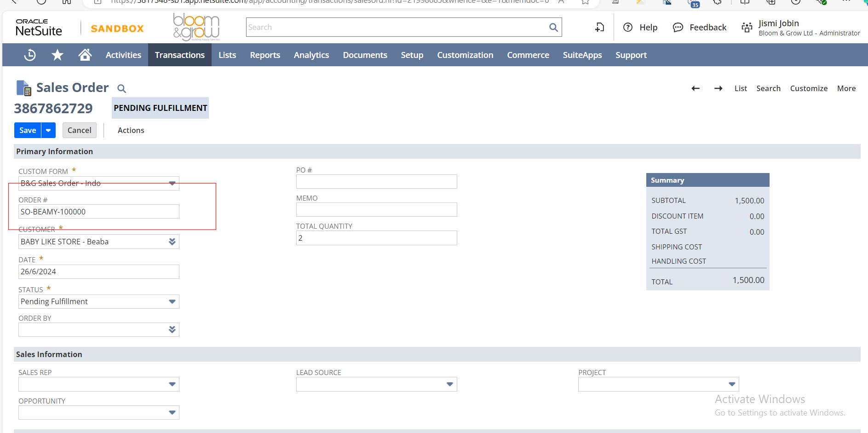Click the order number 3867862729

point(53,108)
